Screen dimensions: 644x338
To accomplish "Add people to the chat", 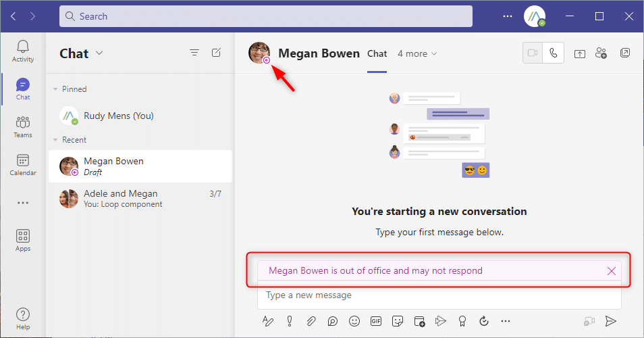I will (x=601, y=54).
